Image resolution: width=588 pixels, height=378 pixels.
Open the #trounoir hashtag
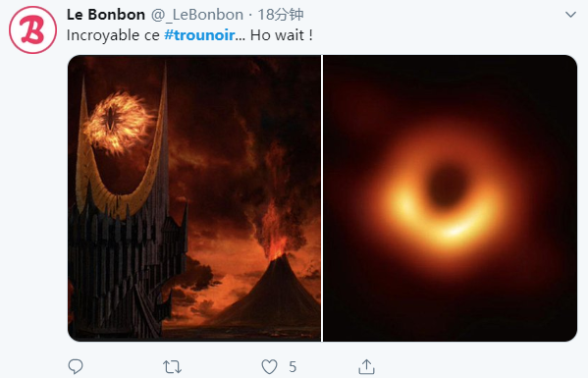(x=199, y=35)
